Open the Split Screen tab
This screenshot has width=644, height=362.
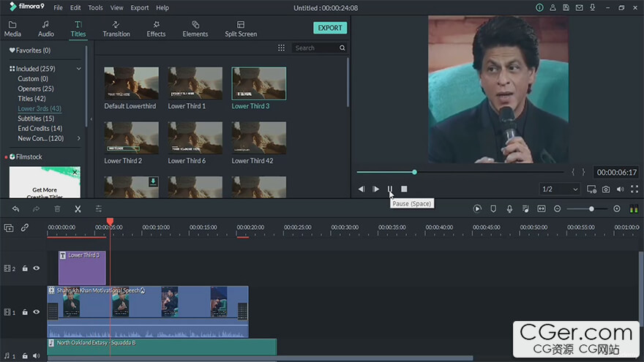pos(241,29)
